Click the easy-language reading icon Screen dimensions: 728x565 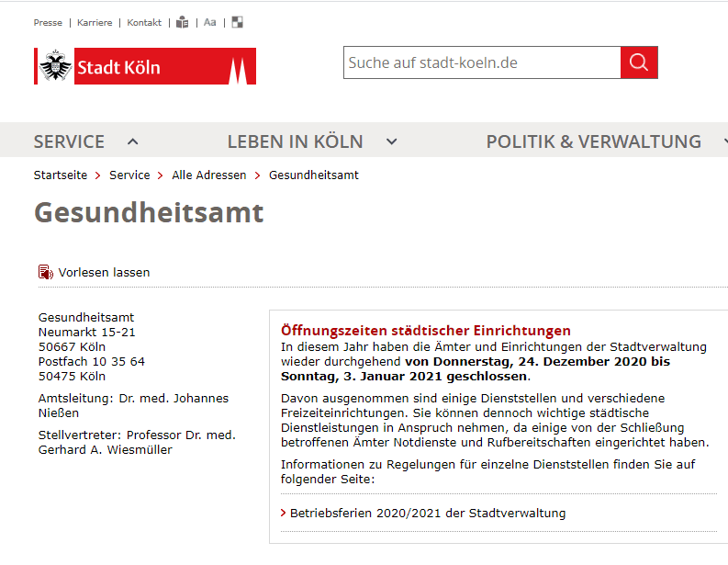[183, 22]
